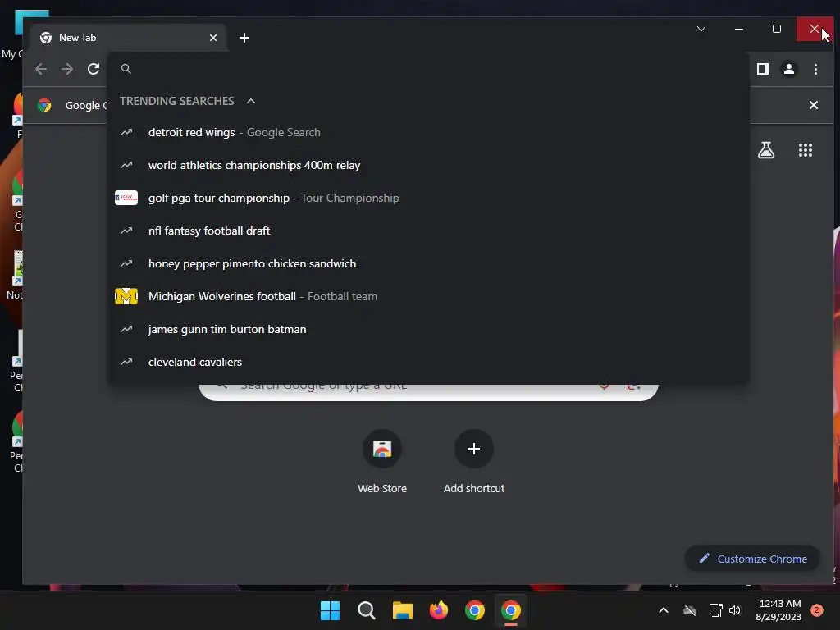Open File Explorer from the taskbar
Viewport: 840px width, 630px height.
402,610
